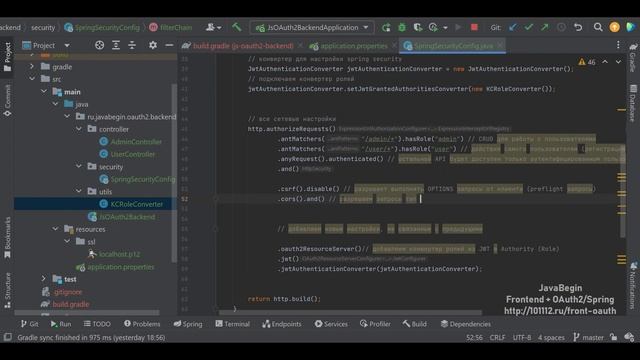
Task: Click the Profiler run icon
Action: tap(433, 27)
